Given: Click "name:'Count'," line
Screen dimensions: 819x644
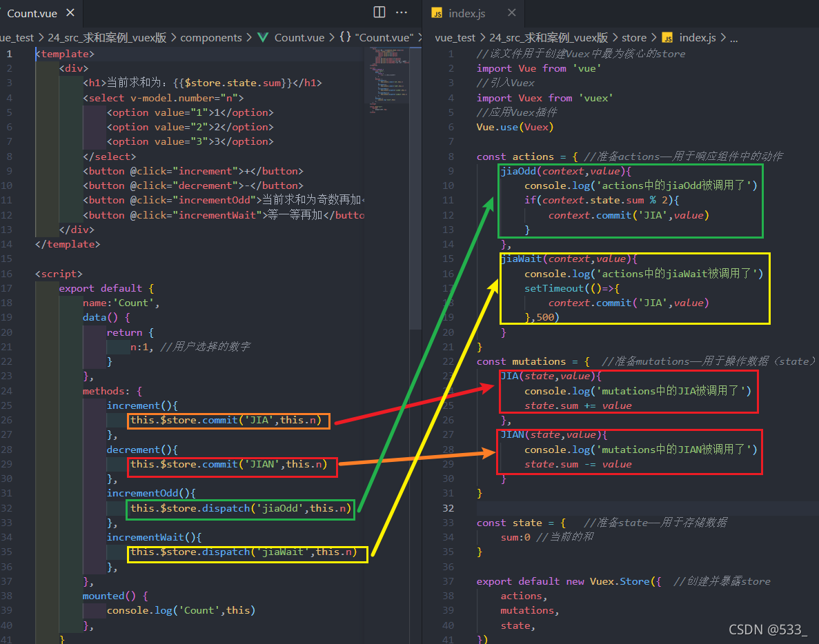Looking at the screenshot, I should click(x=121, y=303).
